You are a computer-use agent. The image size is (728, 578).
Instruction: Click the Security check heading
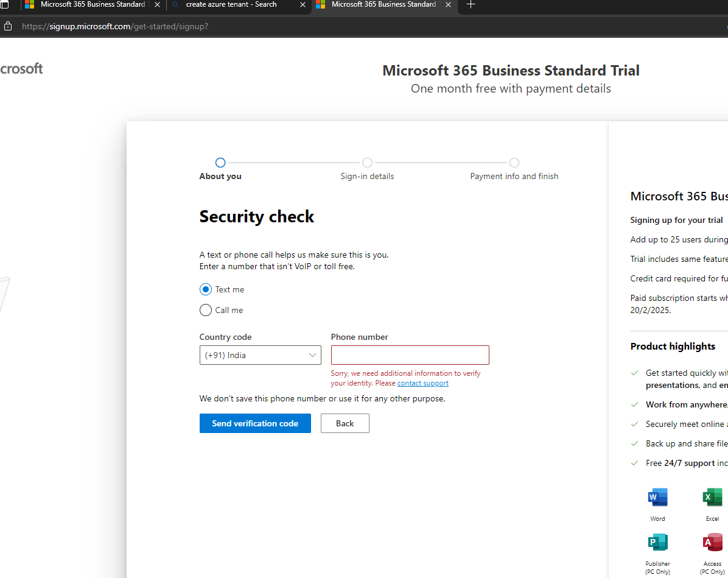(257, 216)
